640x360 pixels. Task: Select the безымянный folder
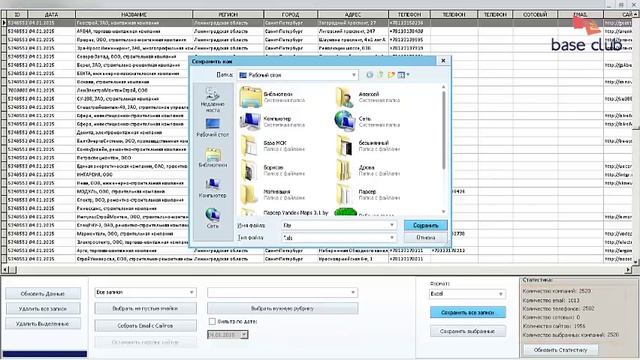point(367,146)
